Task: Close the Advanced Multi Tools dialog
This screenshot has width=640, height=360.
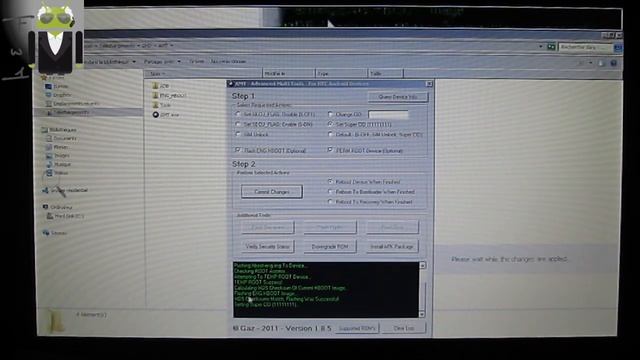Action: point(429,84)
